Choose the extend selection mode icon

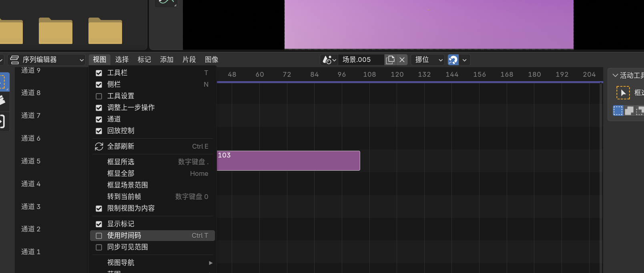pos(629,111)
